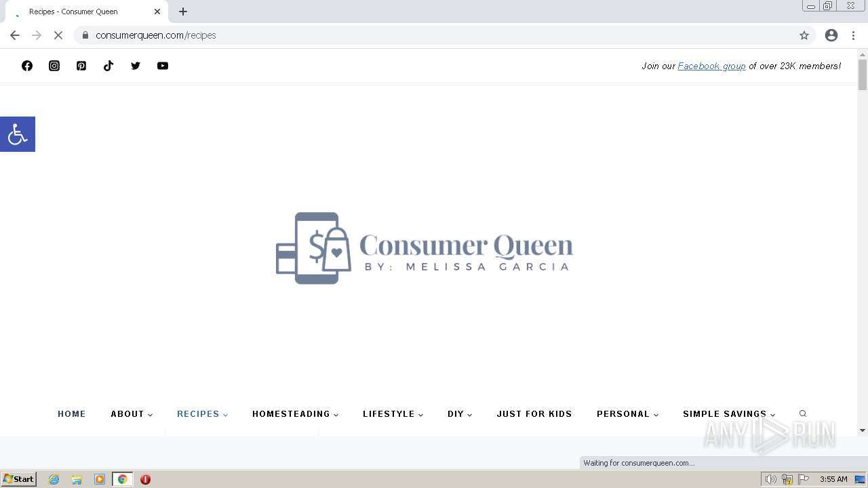Expand the Recipes menu chevron
868x488 pixels.
tap(225, 415)
